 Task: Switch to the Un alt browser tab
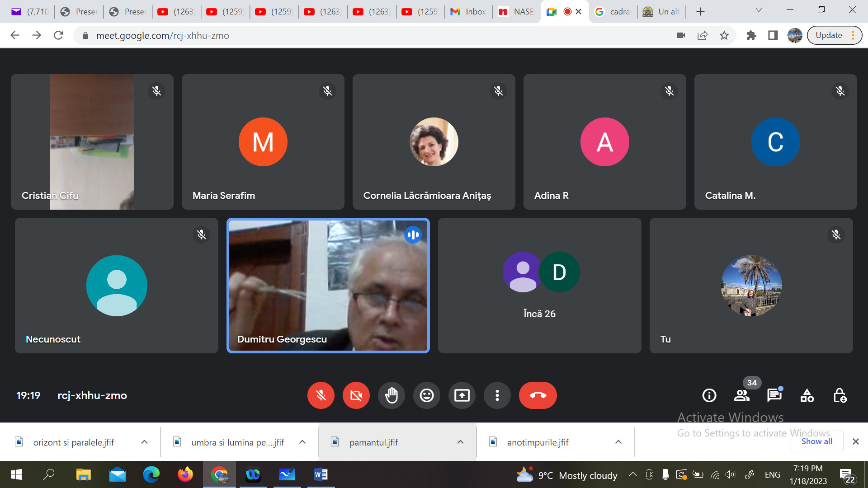pos(661,12)
